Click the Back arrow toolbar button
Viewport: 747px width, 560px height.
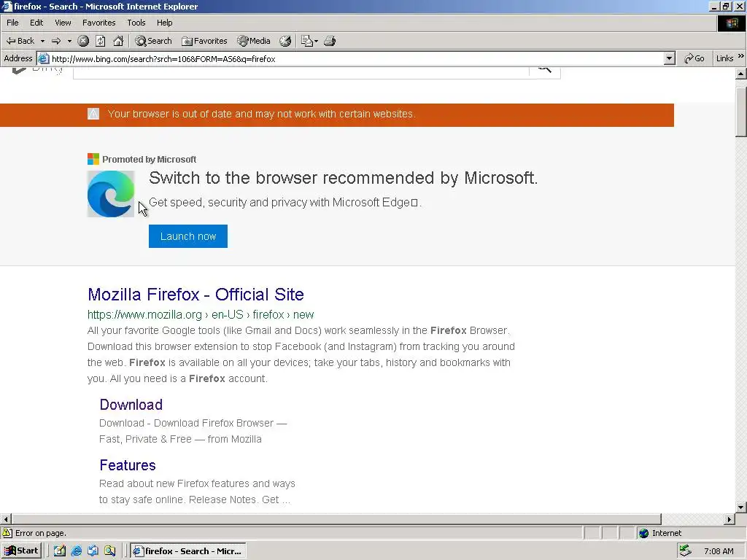(x=20, y=41)
